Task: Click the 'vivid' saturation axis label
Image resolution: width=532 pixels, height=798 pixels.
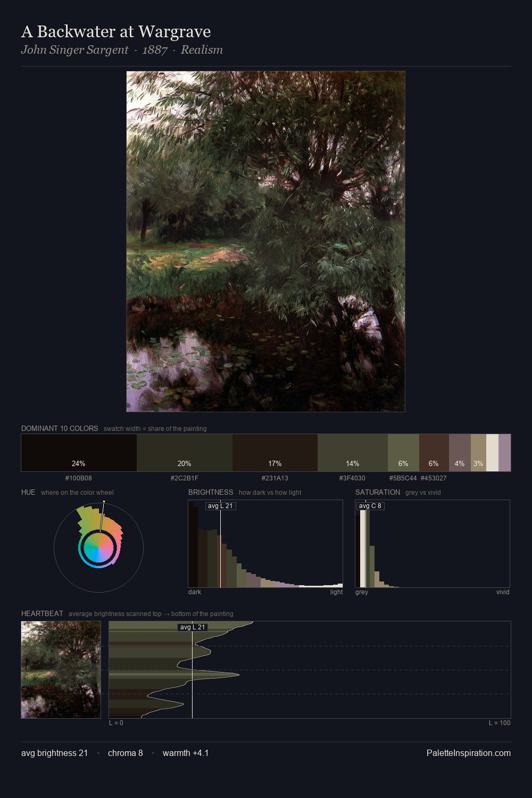Action: tap(503, 592)
